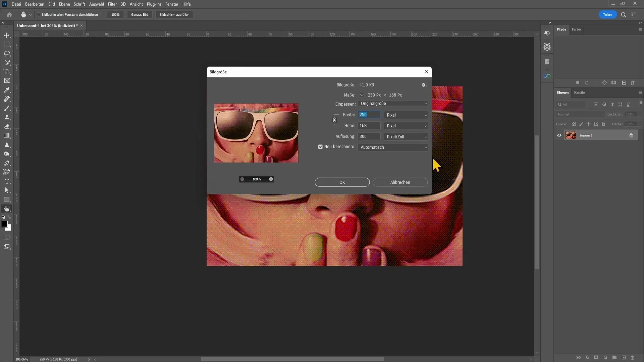Image resolution: width=644 pixels, height=362 pixels.
Task: Select the Eraser tool
Action: coord(7,126)
